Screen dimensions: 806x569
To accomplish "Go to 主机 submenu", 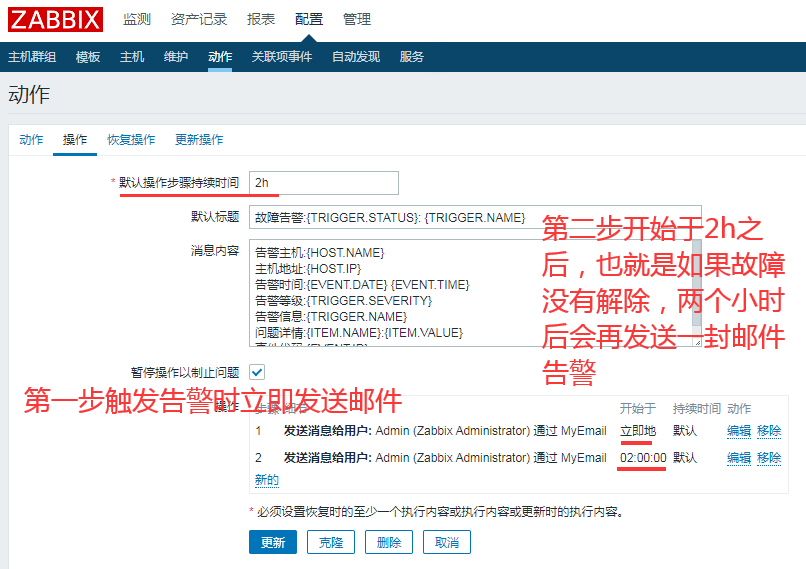I will (x=132, y=57).
